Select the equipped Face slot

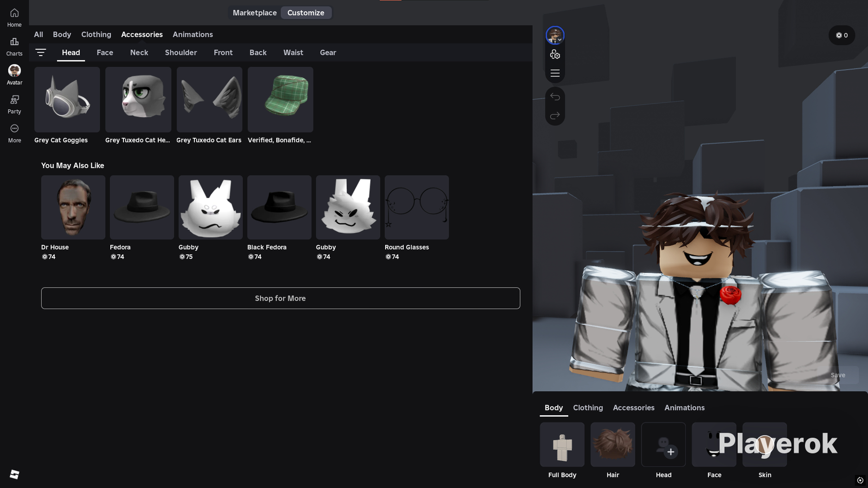[x=714, y=445]
